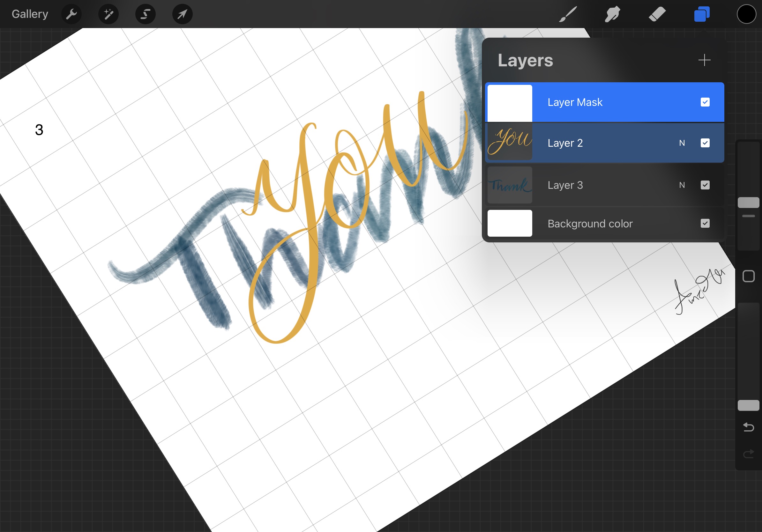Redo with the dimmed sidebar arrow
Viewport: 762px width, 532px height.
pyautogui.click(x=748, y=454)
